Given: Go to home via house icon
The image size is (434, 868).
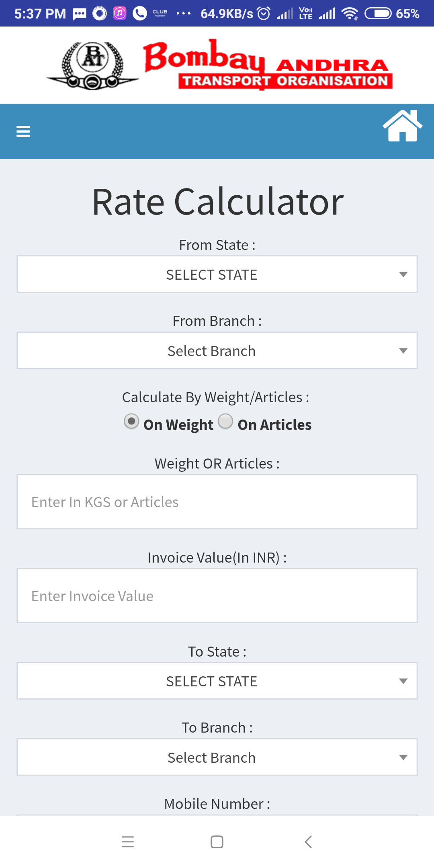Looking at the screenshot, I should [402, 126].
